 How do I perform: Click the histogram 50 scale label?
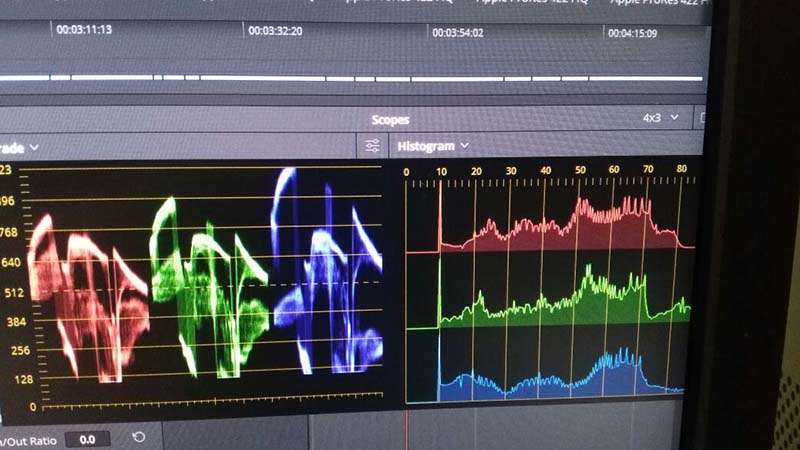(x=580, y=170)
